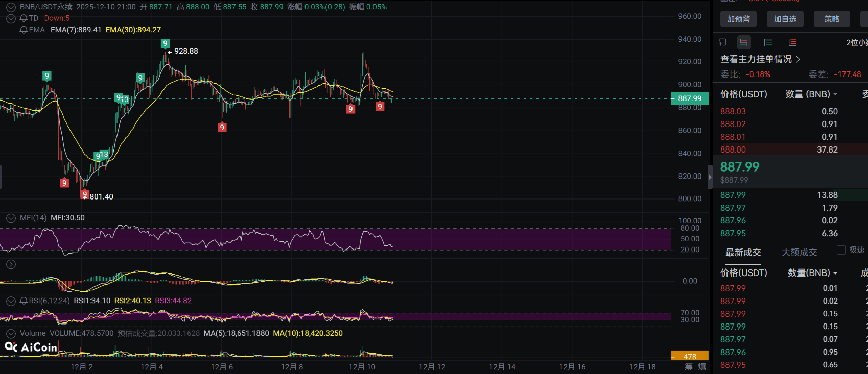Select combined buy/sell order book view
Viewport: 868px width, 374px height.
(744, 42)
